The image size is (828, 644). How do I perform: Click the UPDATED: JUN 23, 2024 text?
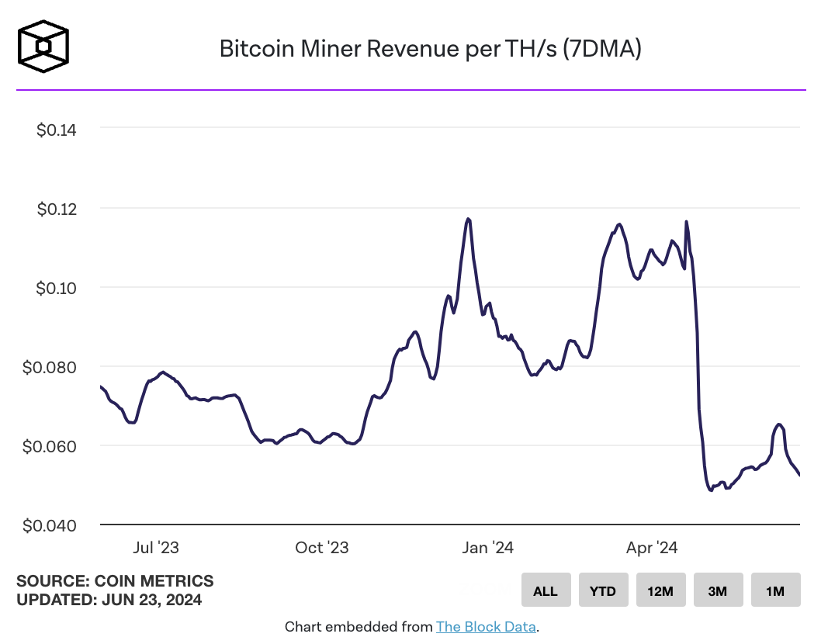[109, 600]
